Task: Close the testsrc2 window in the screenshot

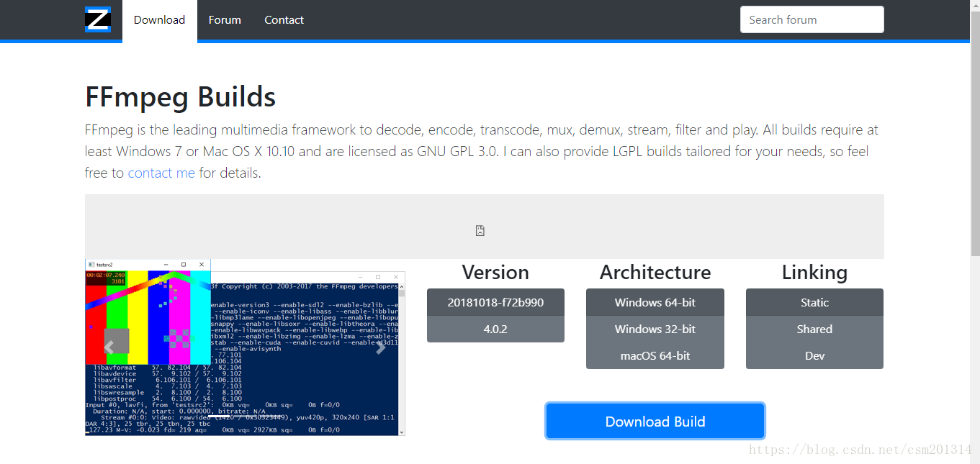Action: [202, 264]
